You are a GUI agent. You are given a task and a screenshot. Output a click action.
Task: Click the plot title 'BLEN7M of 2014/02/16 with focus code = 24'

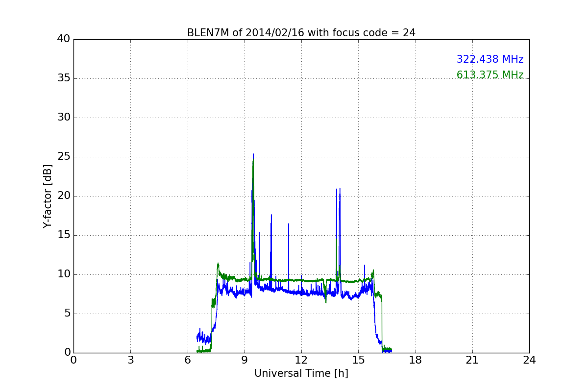pos(301,33)
